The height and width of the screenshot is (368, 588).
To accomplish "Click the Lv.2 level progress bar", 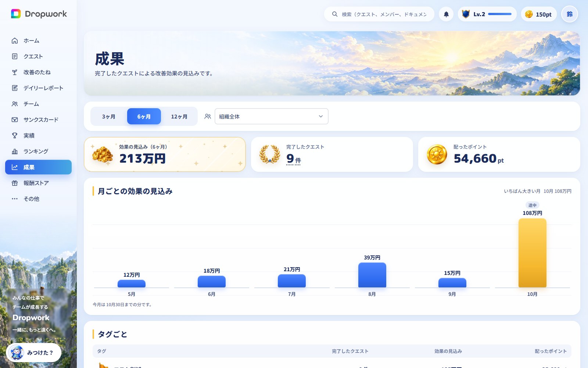I will pyautogui.click(x=500, y=14).
